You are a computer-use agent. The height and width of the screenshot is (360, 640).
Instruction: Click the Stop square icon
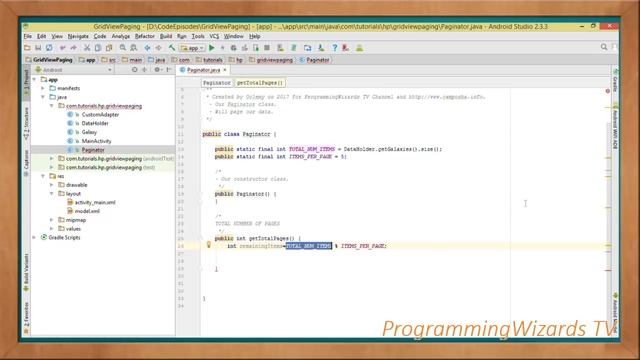point(267,48)
